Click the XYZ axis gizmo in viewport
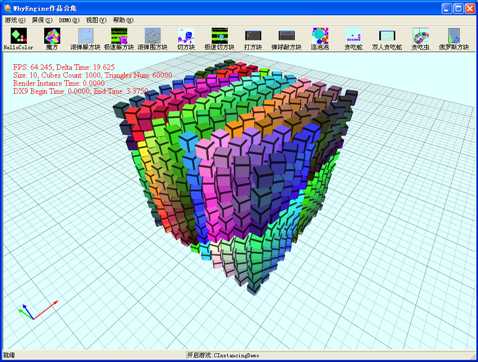478x362 pixels. pos(37,310)
